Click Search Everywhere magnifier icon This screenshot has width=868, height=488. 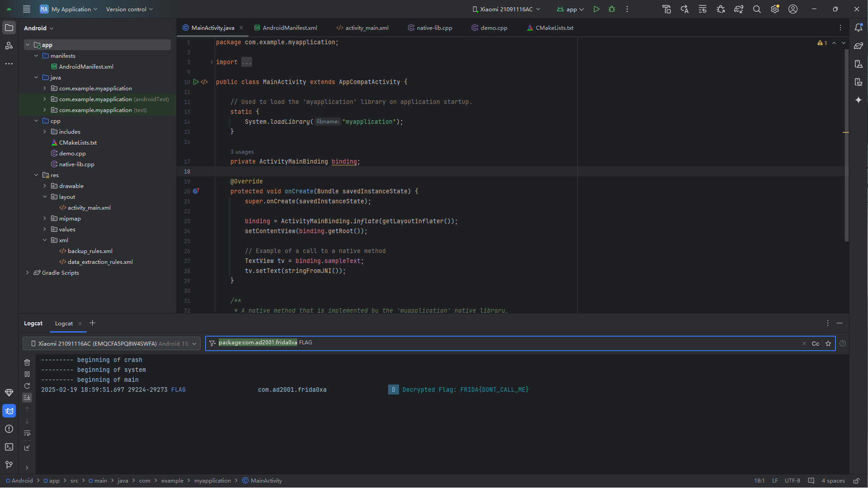coord(757,9)
